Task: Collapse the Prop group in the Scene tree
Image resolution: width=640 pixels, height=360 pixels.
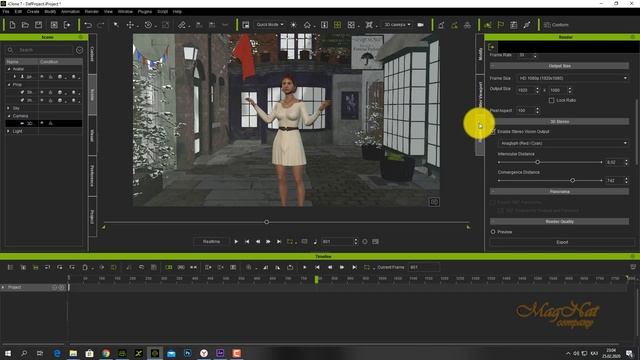Action: pos(9,84)
